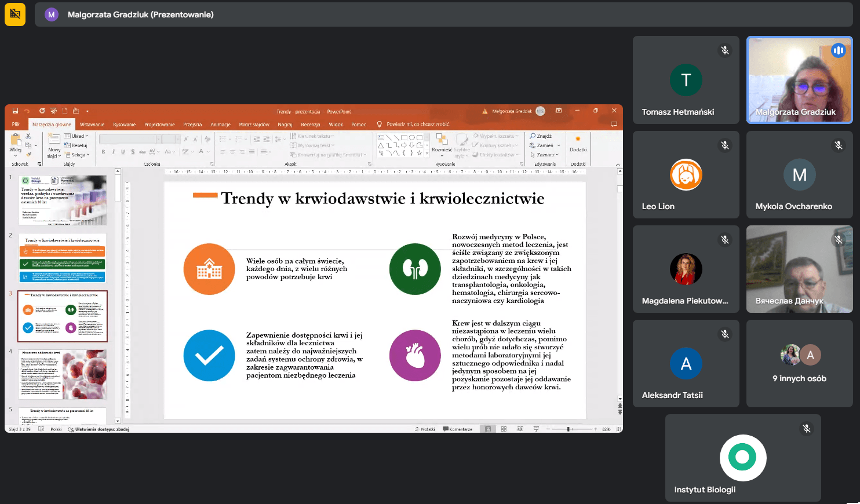Viewport: 860px width, 504px height.
Task: Switch to the Animacje tab
Action: pos(220,124)
